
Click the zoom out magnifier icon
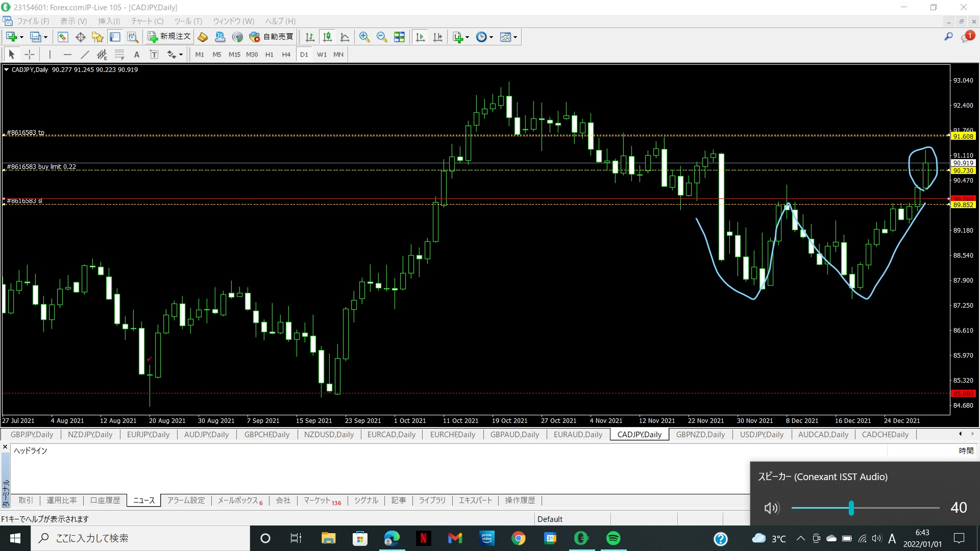pos(381,37)
